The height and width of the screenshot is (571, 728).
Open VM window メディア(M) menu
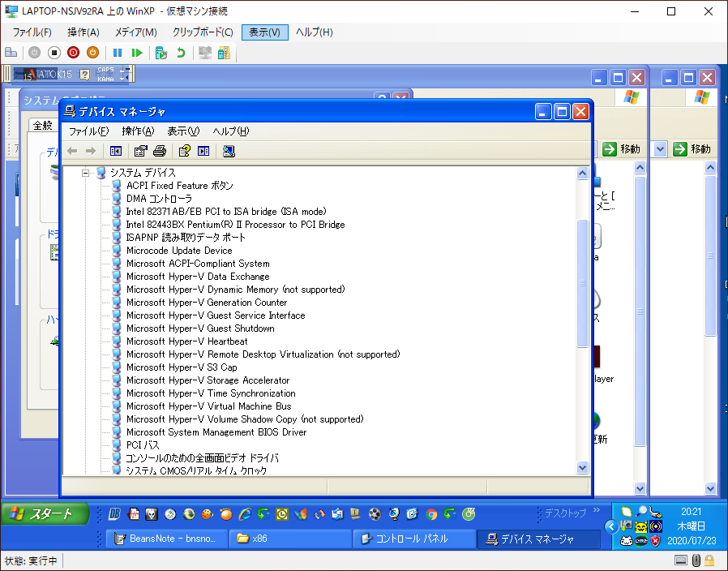coord(135,32)
